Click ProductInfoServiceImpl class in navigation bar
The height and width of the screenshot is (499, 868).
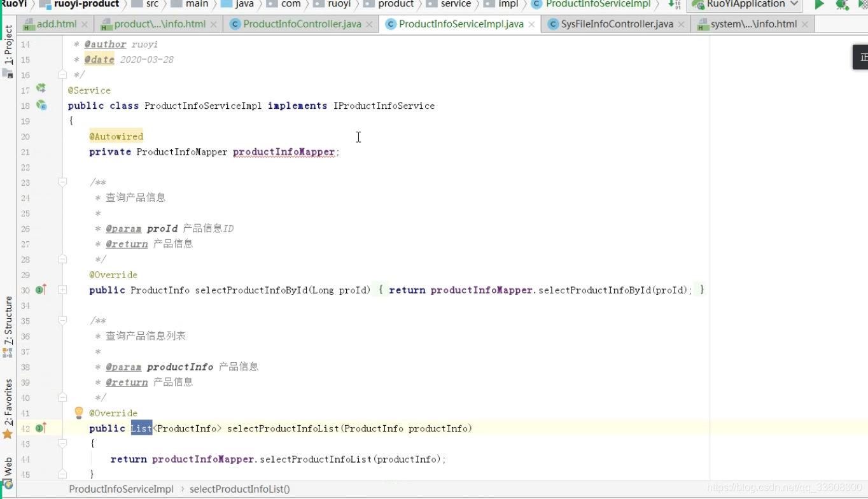(x=591, y=4)
